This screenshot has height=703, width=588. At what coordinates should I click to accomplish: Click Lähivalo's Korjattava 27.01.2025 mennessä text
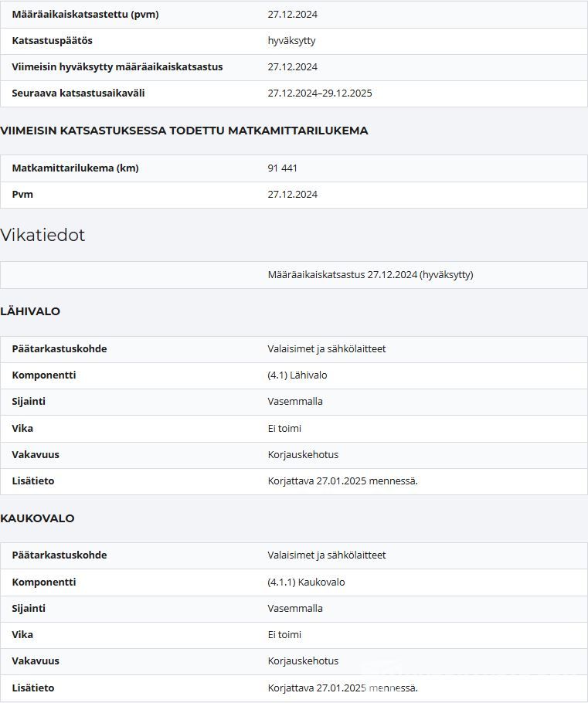click(342, 481)
